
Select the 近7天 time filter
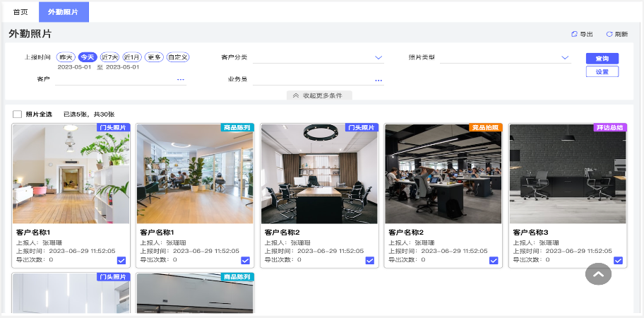point(109,57)
